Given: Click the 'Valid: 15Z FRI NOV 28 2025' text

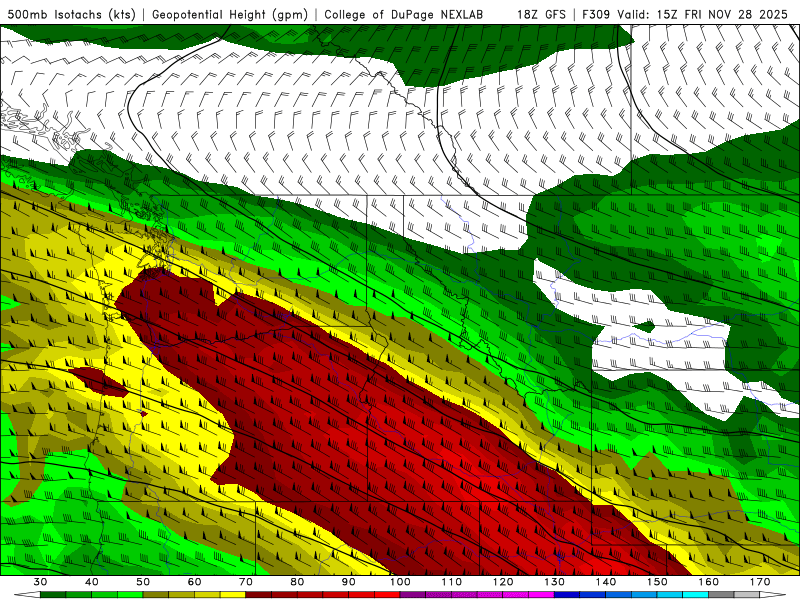Looking at the screenshot, I should (703, 15).
